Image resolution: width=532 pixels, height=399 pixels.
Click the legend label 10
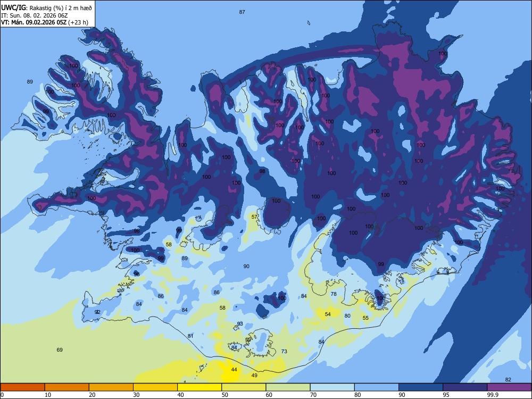[48, 395]
